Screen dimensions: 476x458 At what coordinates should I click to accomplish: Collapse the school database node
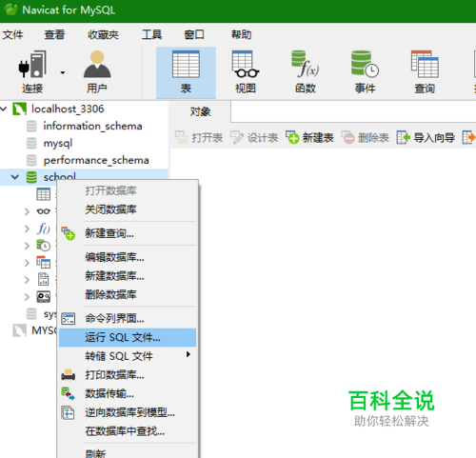(14, 177)
